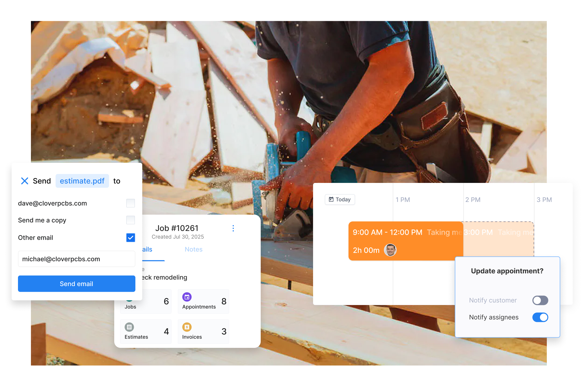
Task: Switch to the Notes tab
Action: click(194, 249)
